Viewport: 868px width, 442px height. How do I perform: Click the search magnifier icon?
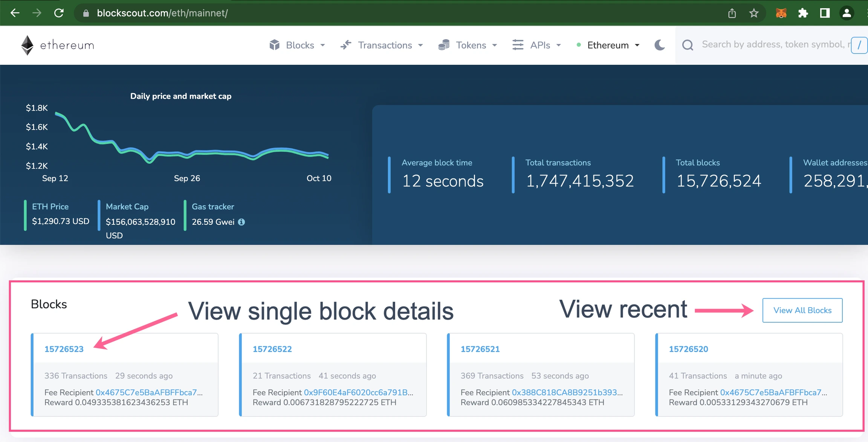(688, 45)
